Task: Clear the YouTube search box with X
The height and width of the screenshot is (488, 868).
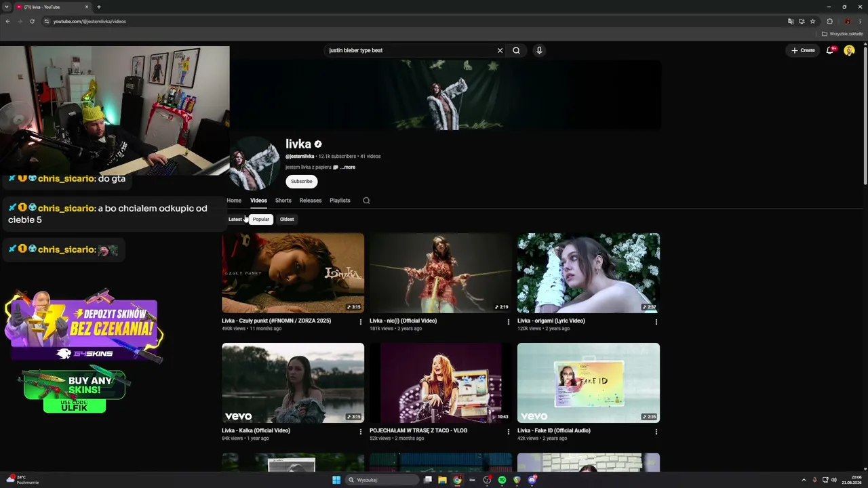Action: tap(500, 50)
